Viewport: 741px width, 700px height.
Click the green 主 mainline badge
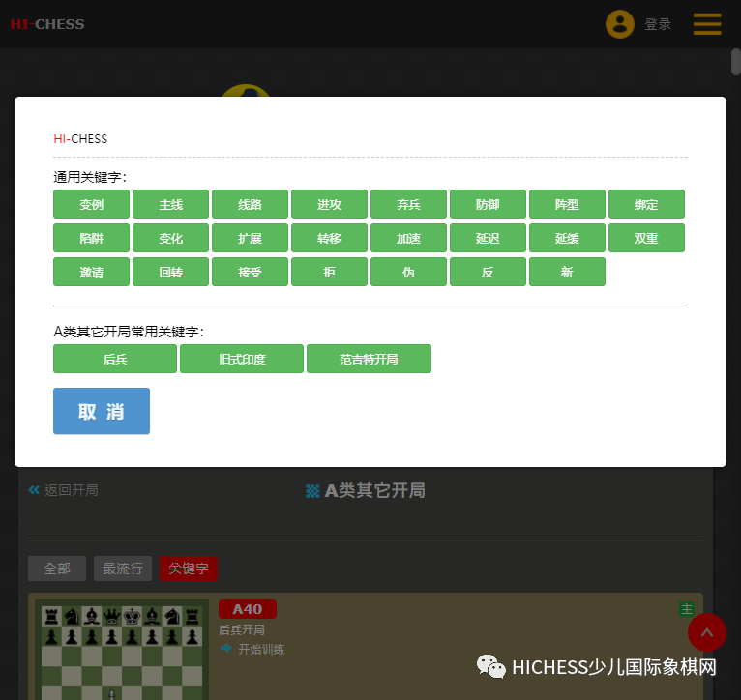coord(687,609)
